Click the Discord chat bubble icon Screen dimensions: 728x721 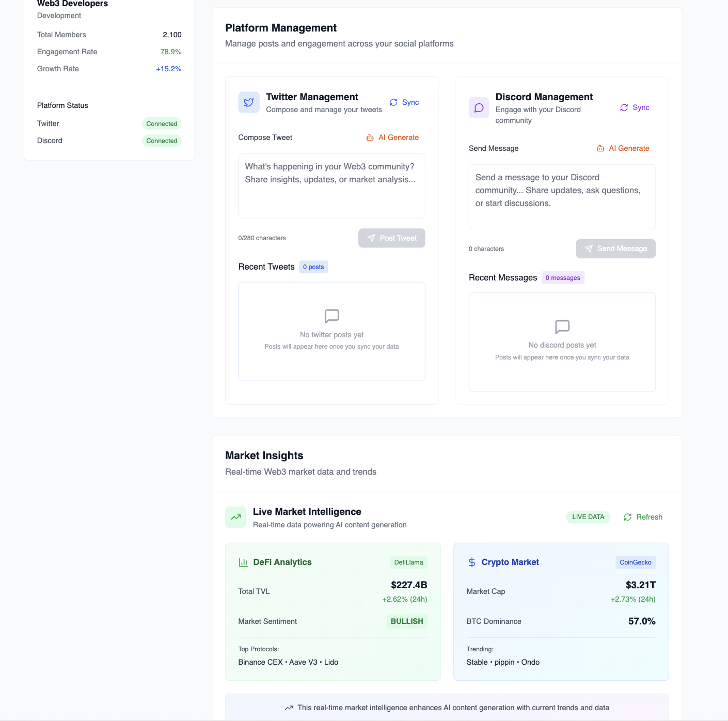click(479, 107)
